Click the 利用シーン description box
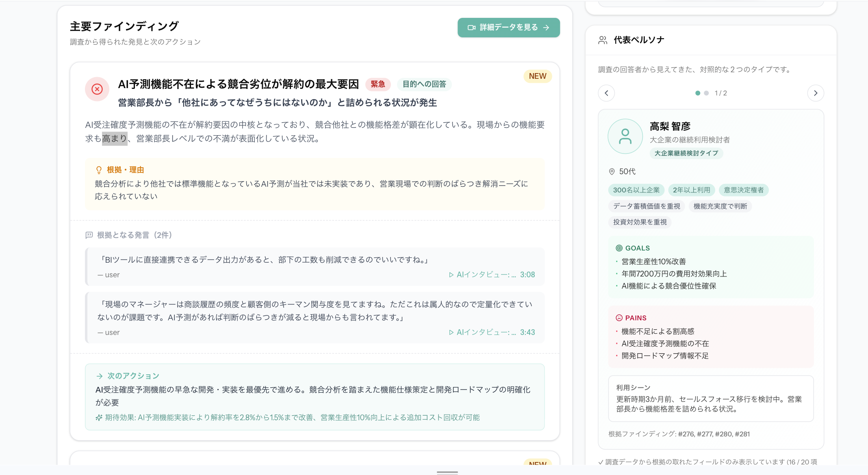Screen dimensions: 868x475 pos(711,399)
